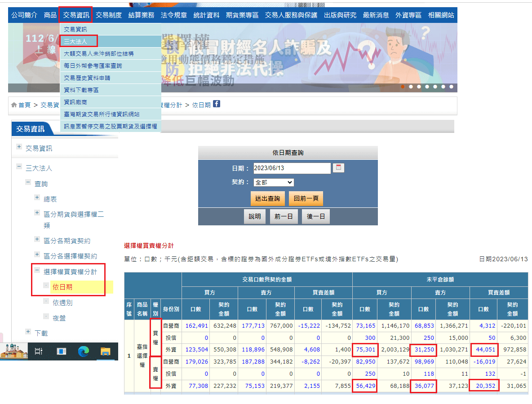Expand the 總表 tree node
Screen dimensions: 532x404
[37, 197]
